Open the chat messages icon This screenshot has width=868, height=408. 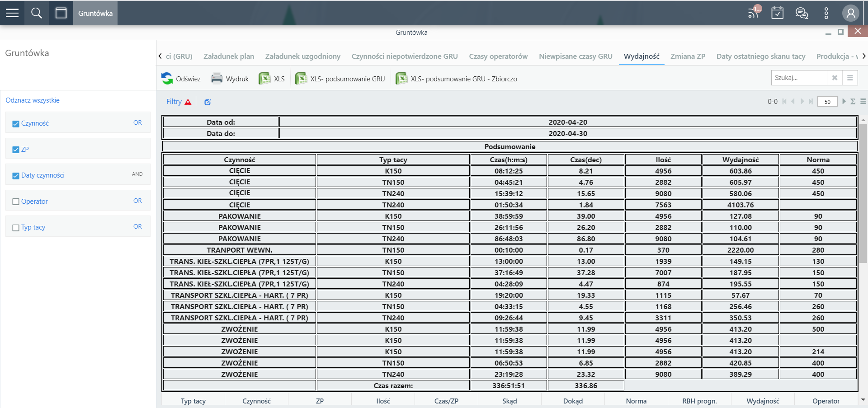coord(802,13)
